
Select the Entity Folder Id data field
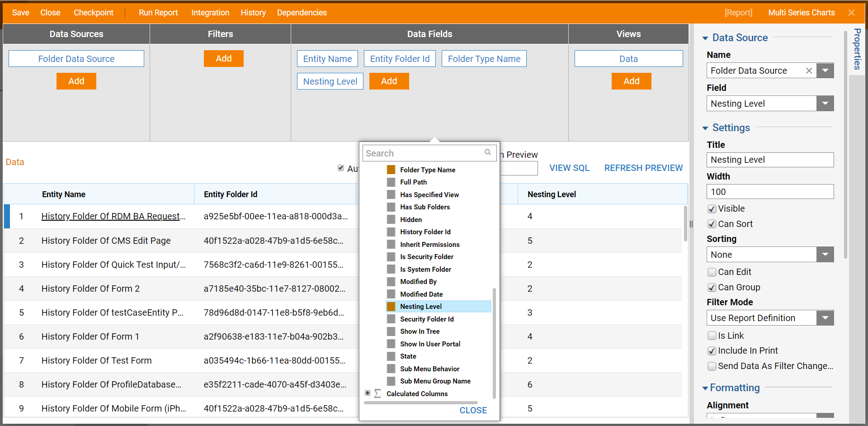click(x=400, y=59)
